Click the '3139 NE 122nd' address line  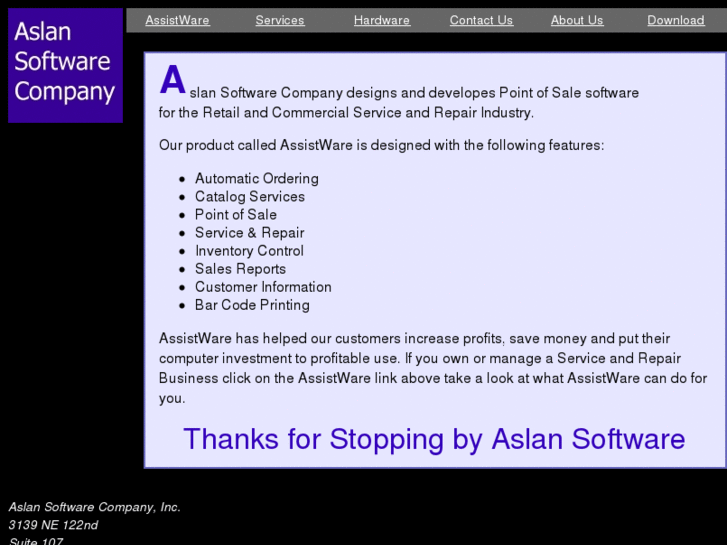point(53,525)
